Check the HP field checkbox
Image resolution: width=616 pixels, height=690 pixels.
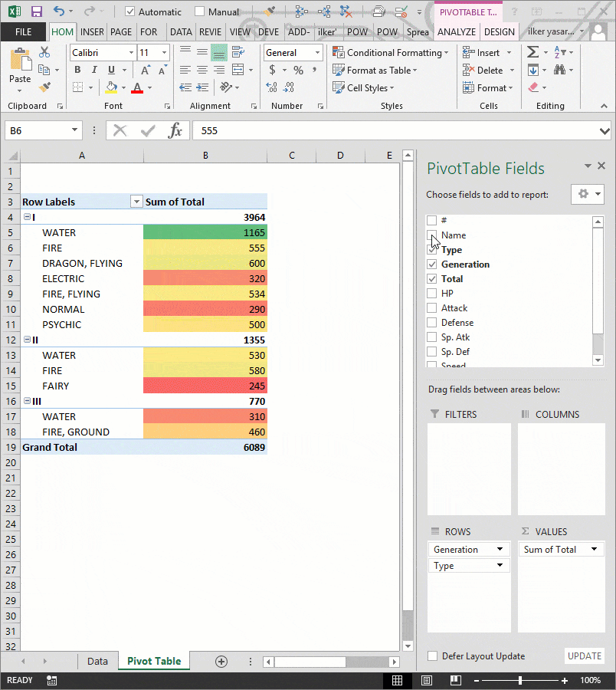point(431,293)
